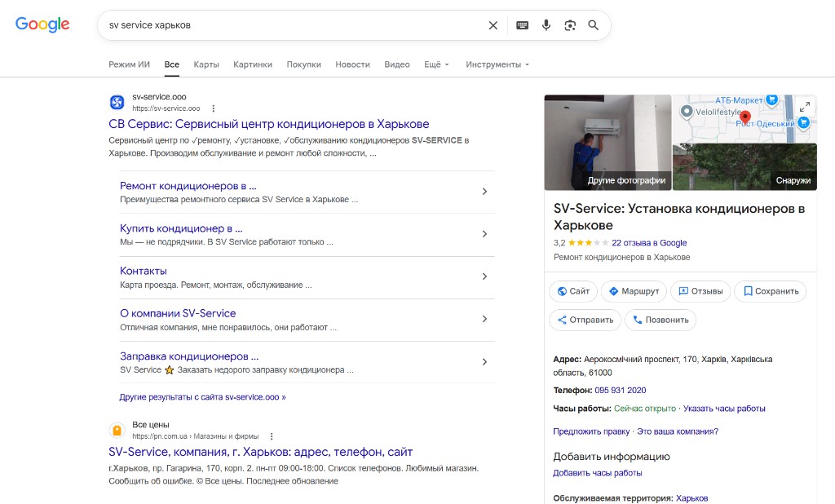This screenshot has height=504, width=835.
Task: Open Другие фотографии photo thumbnail
Action: tap(607, 142)
